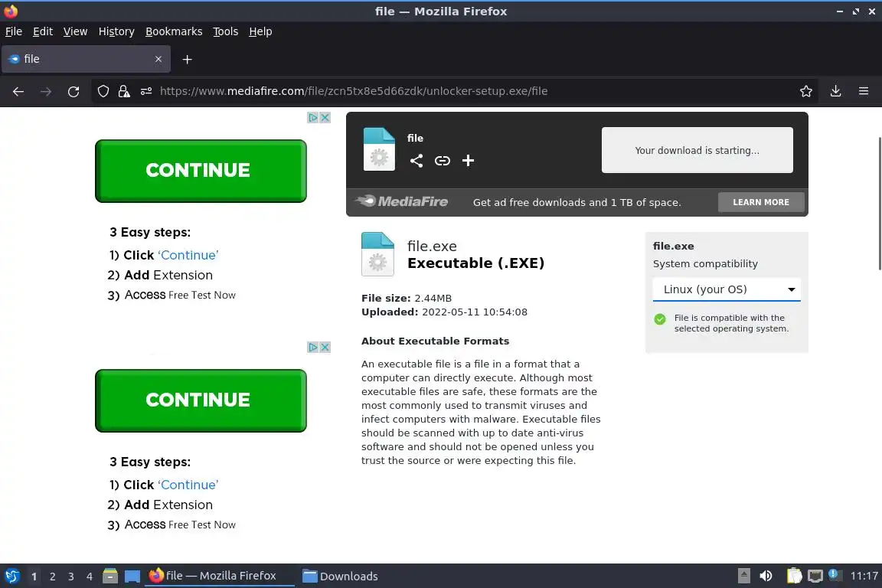Open the System compatibility OS dropdown
The height and width of the screenshot is (588, 882).
click(x=726, y=289)
